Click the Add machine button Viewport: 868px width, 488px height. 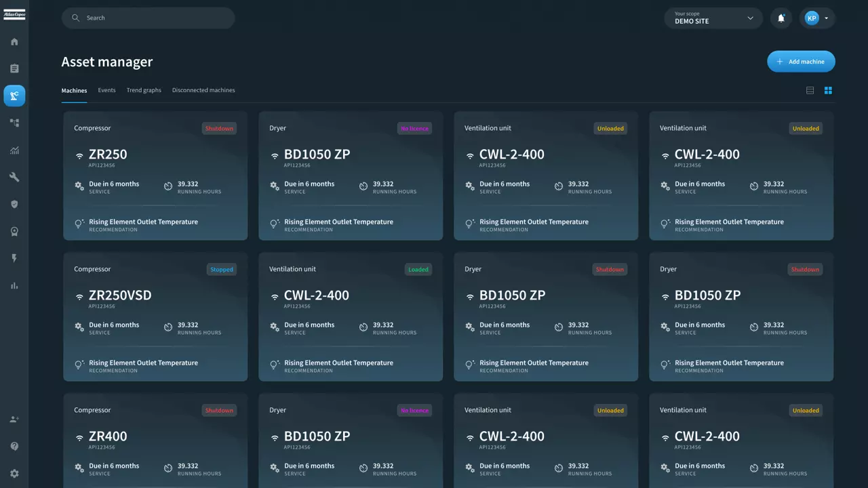(x=801, y=62)
